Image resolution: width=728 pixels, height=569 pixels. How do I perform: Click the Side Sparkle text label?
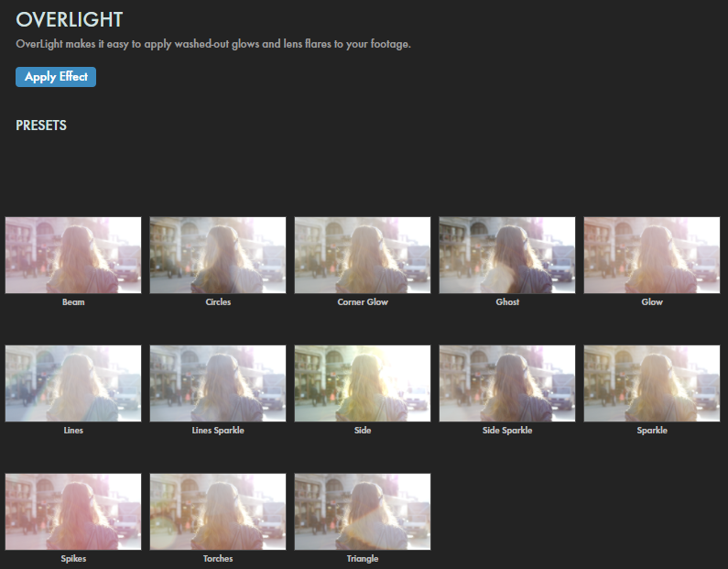(507, 431)
